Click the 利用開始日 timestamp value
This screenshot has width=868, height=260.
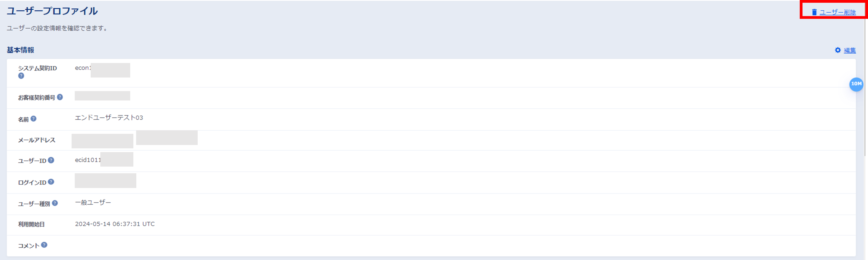[114, 224]
